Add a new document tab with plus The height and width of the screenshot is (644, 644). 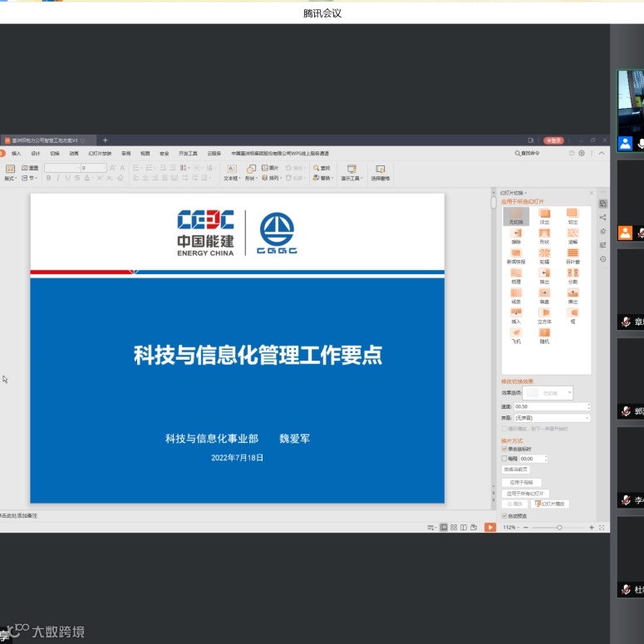106,140
